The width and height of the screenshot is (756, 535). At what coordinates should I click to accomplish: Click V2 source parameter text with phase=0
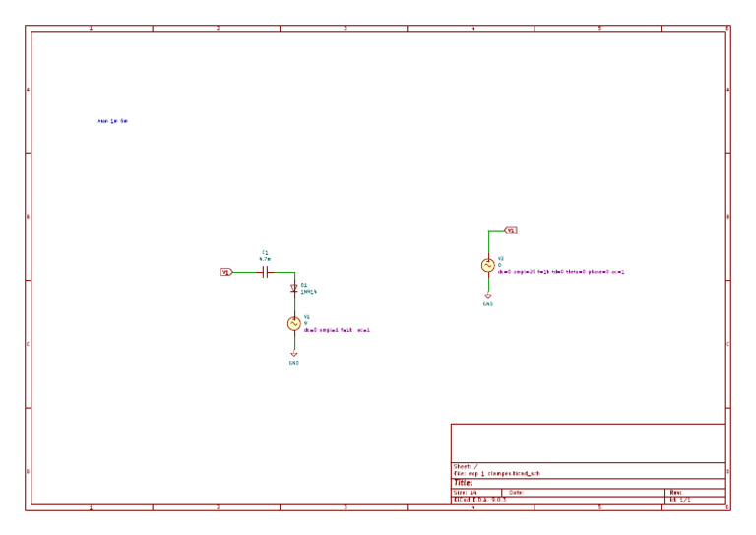[561, 272]
